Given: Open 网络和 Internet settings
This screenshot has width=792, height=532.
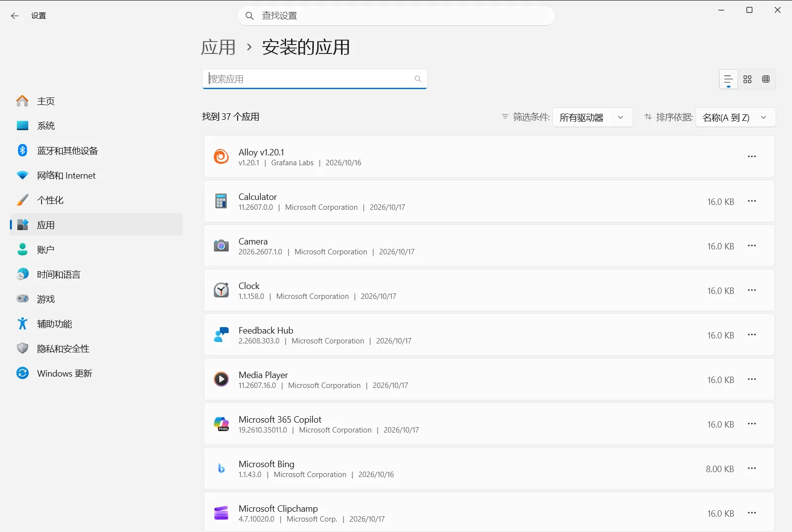Looking at the screenshot, I should tap(96, 175).
